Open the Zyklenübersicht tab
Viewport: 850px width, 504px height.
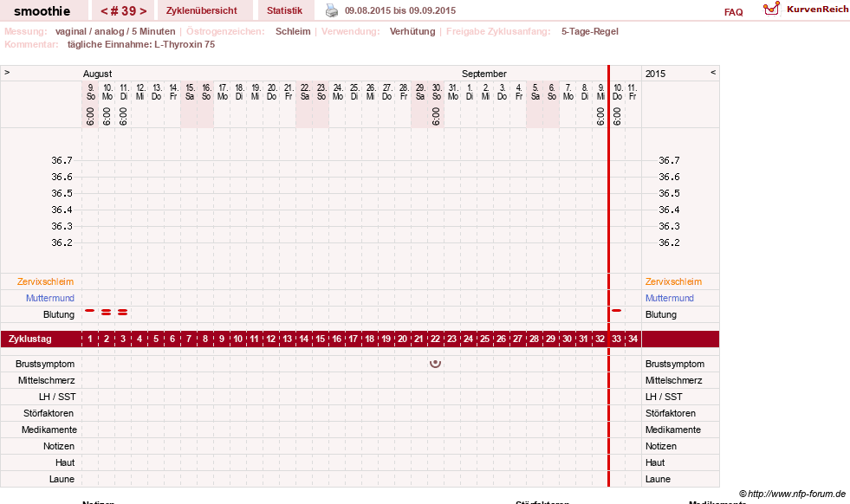coord(202,10)
